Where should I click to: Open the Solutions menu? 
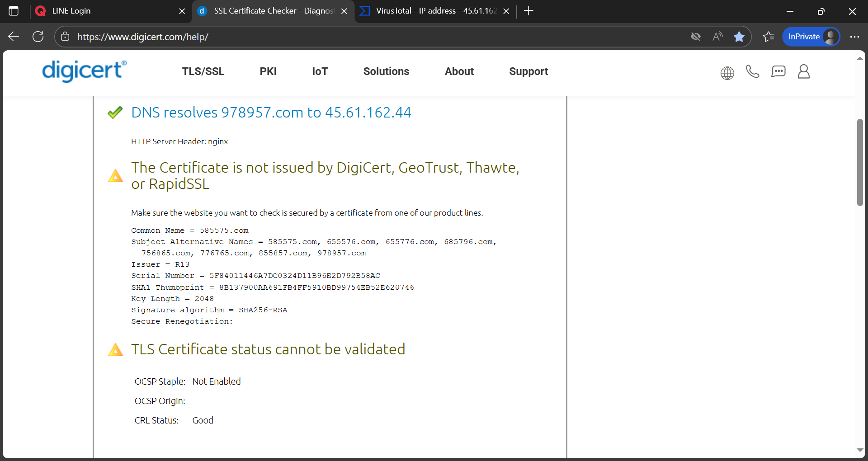(386, 71)
